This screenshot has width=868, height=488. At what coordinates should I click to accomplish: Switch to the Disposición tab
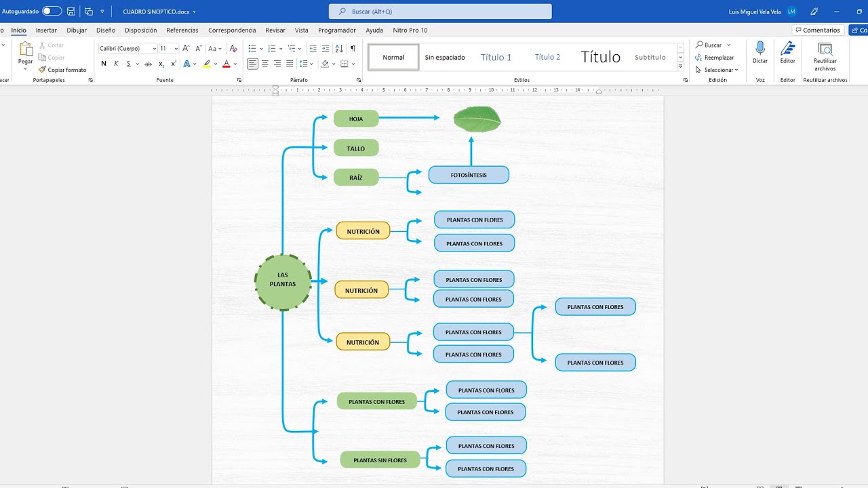pyautogui.click(x=140, y=30)
